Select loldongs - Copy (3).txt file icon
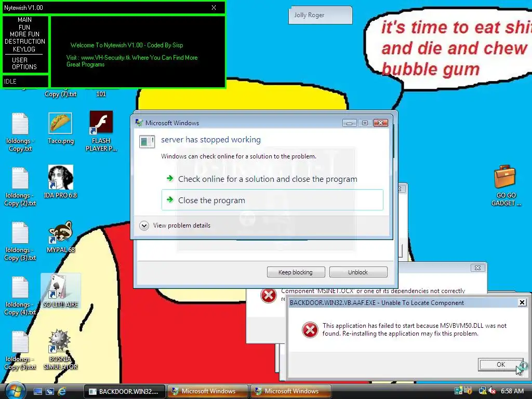Image resolution: width=532 pixels, height=399 pixels. point(20,233)
